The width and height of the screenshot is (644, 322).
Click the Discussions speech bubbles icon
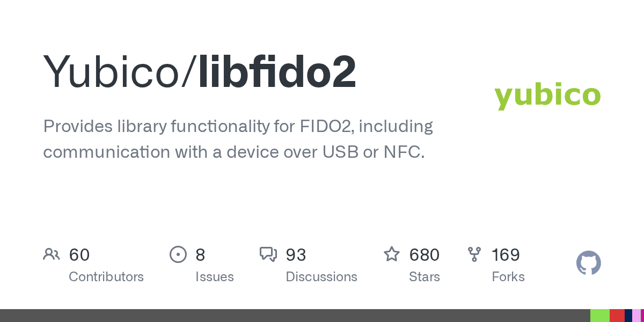pyautogui.click(x=268, y=254)
